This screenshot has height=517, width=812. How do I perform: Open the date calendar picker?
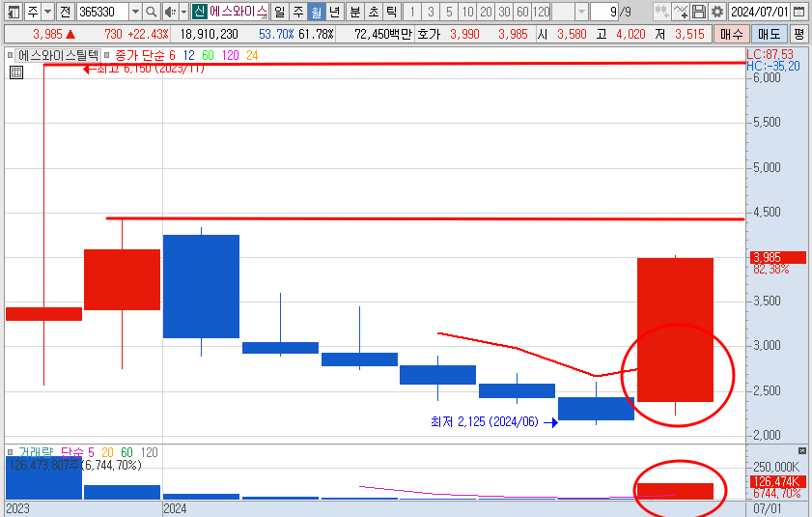pos(799,12)
